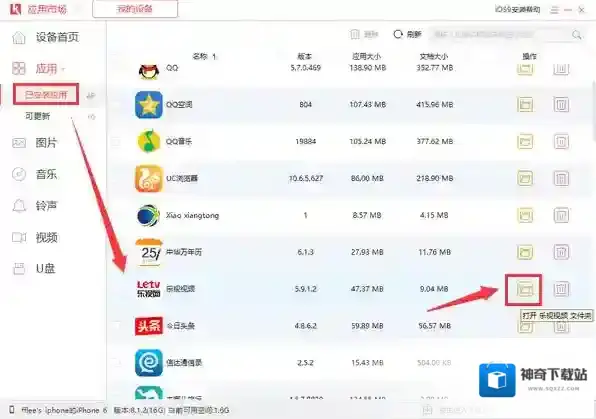Click version '10.6.5.627' of UC浏览器
The image size is (596, 419).
[306, 178]
